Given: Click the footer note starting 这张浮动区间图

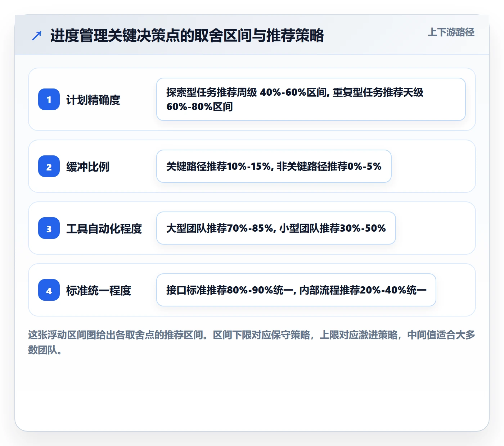Looking at the screenshot, I should click(252, 342).
